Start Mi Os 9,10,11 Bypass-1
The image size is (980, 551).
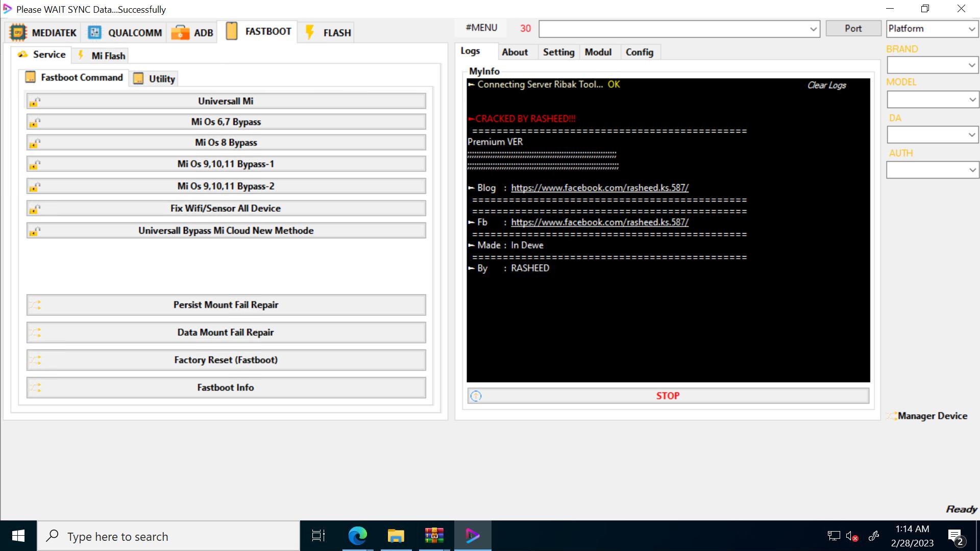pyautogui.click(x=226, y=164)
